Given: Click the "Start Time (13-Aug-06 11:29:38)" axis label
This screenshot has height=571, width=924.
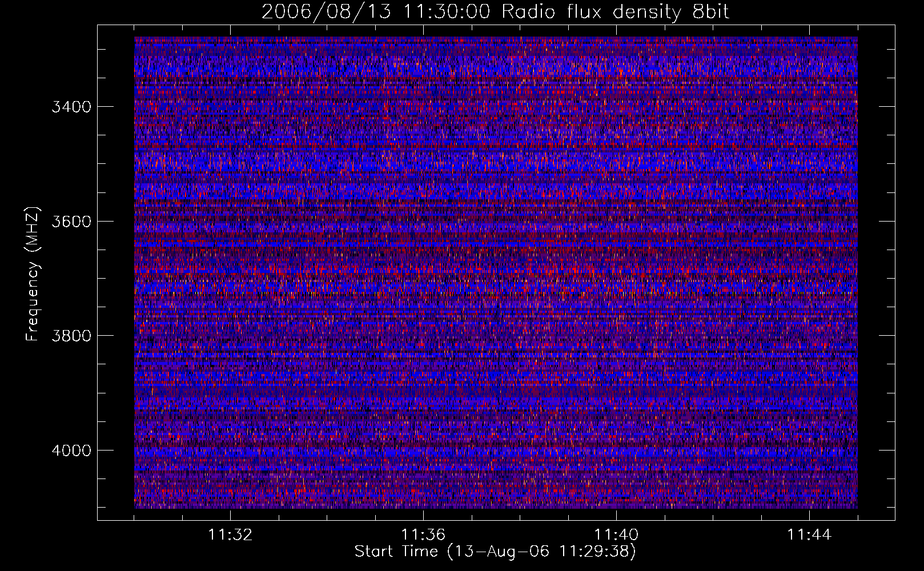Looking at the screenshot, I should (495, 552).
